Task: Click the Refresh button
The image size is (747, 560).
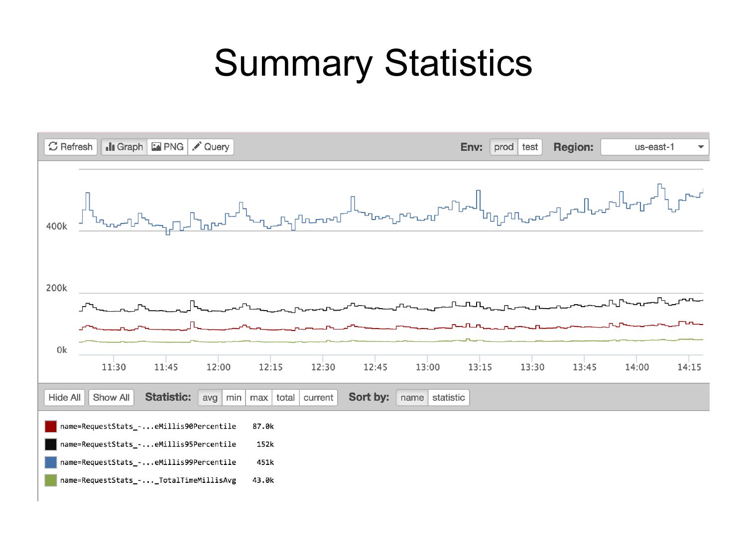Action: [x=71, y=147]
